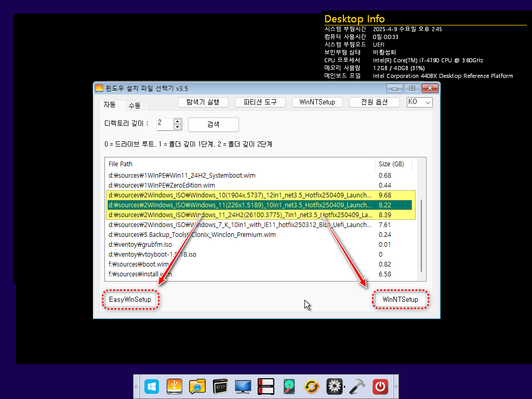Switch to the 수동 tab
The height and width of the screenshot is (399, 532).
pos(135,105)
